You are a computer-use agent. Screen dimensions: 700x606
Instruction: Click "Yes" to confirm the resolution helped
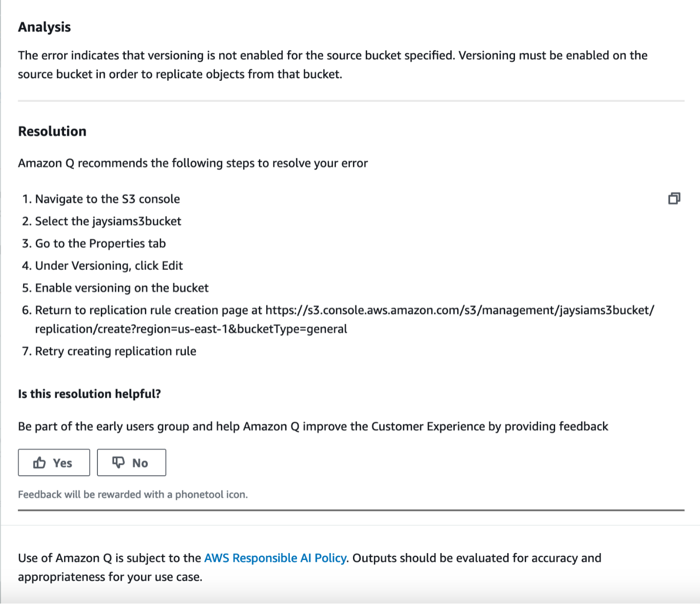[x=53, y=462]
